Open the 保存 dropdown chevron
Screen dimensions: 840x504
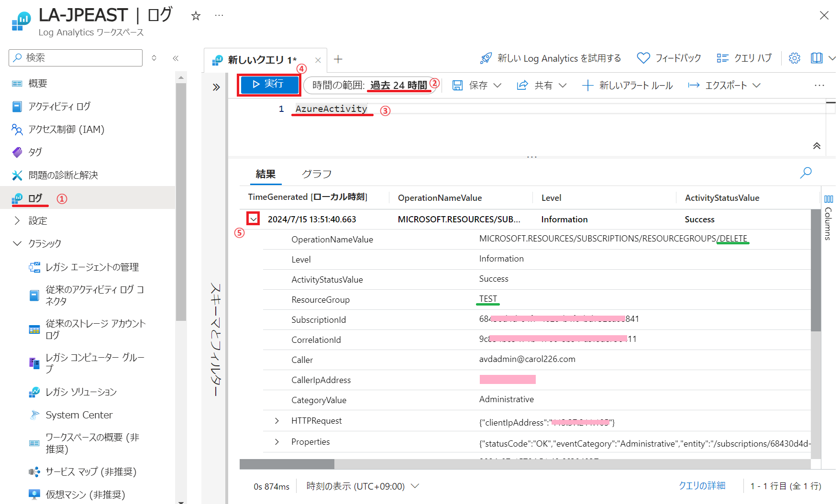click(x=497, y=85)
